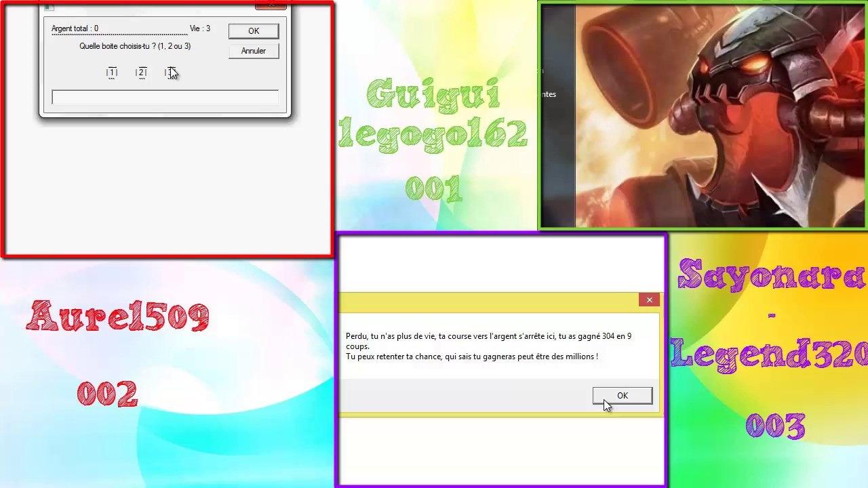Close the "Perdu" message dialog
The width and height of the screenshot is (868, 488).
coord(649,300)
